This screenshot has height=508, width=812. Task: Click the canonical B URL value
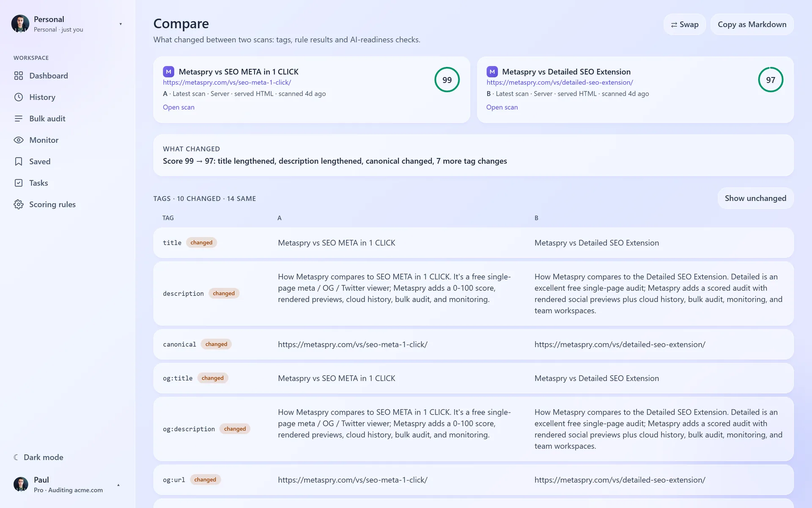[x=620, y=344]
